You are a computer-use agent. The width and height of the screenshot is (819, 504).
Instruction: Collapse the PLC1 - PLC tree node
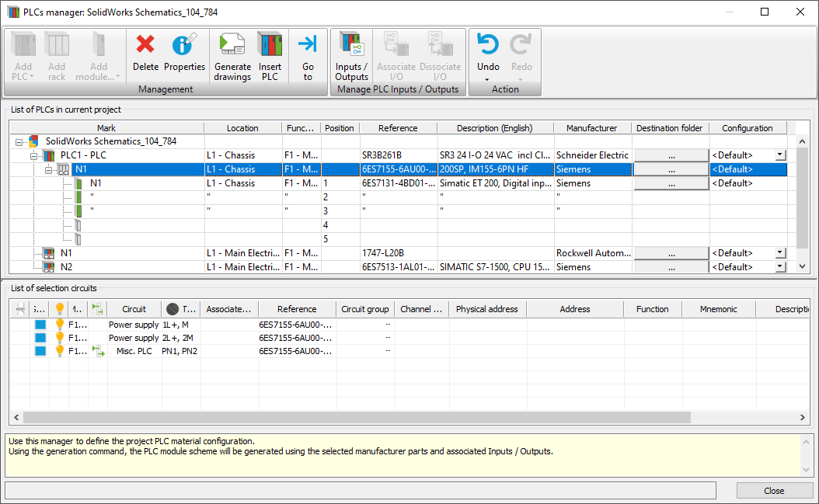click(34, 156)
